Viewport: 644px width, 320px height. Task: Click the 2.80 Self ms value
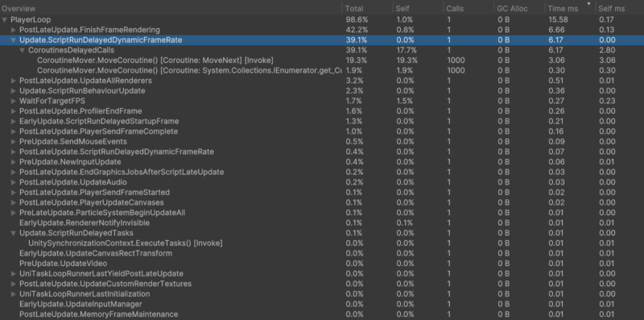click(x=607, y=50)
